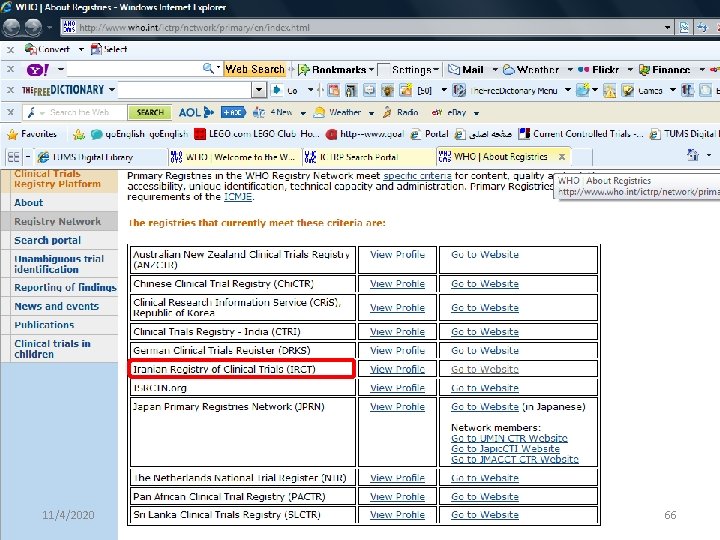Open Clinical trials in children sidebar item

(52, 349)
